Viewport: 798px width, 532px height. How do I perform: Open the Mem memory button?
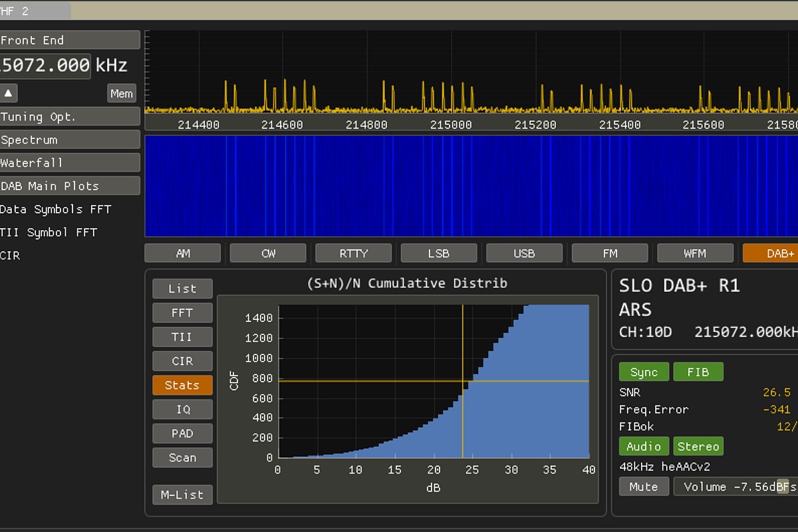click(121, 93)
